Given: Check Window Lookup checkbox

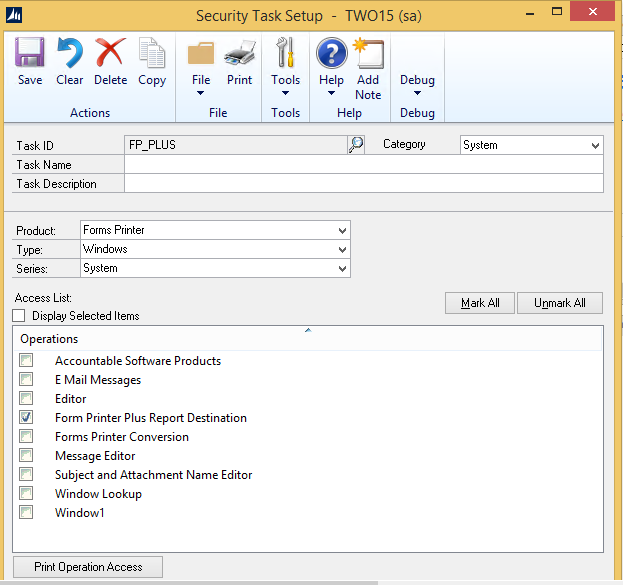Looking at the screenshot, I should (x=26, y=494).
